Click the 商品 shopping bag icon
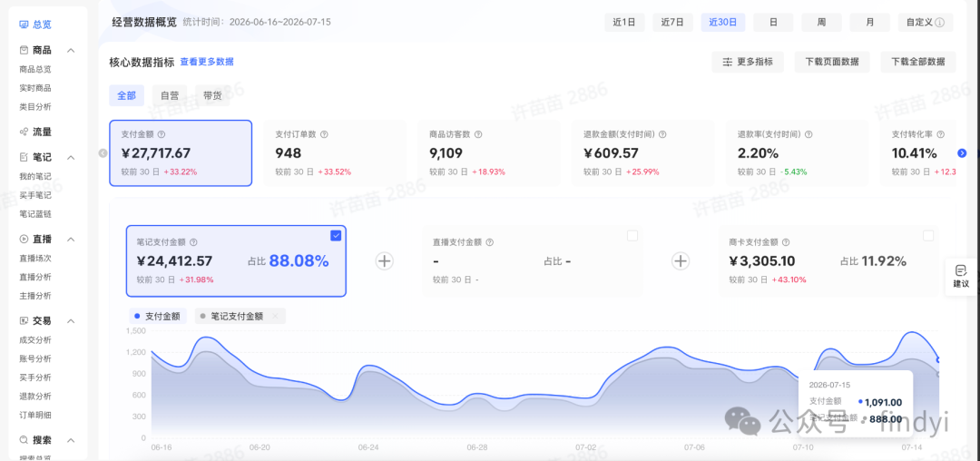980x461 pixels. pyautogui.click(x=24, y=50)
